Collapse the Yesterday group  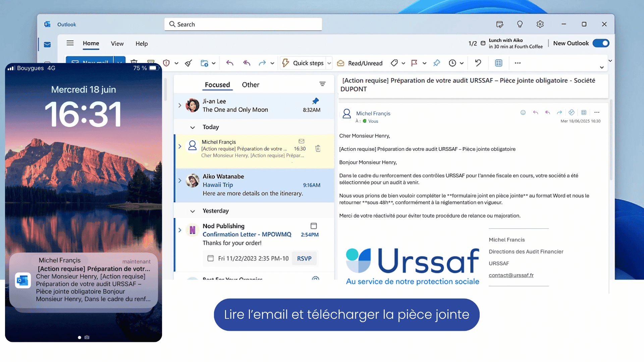point(193,211)
